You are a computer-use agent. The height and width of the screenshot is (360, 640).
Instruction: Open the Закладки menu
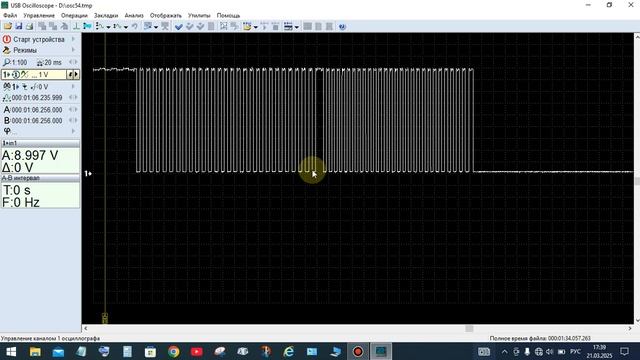pyautogui.click(x=106, y=16)
